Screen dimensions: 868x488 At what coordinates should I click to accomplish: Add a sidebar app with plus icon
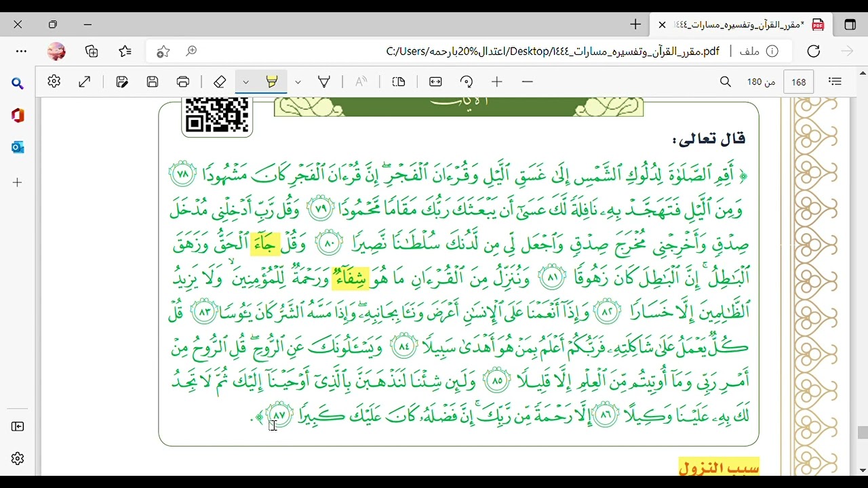18,182
